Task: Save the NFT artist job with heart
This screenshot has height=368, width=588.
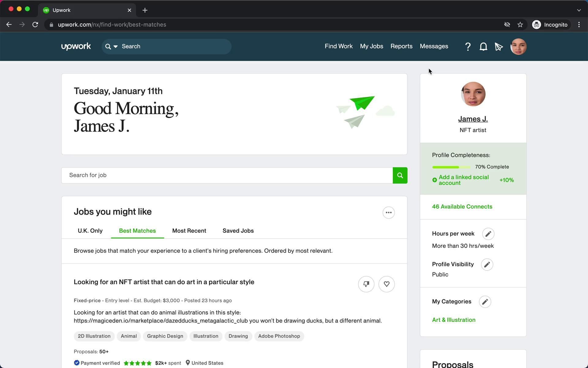Action: [x=386, y=284]
